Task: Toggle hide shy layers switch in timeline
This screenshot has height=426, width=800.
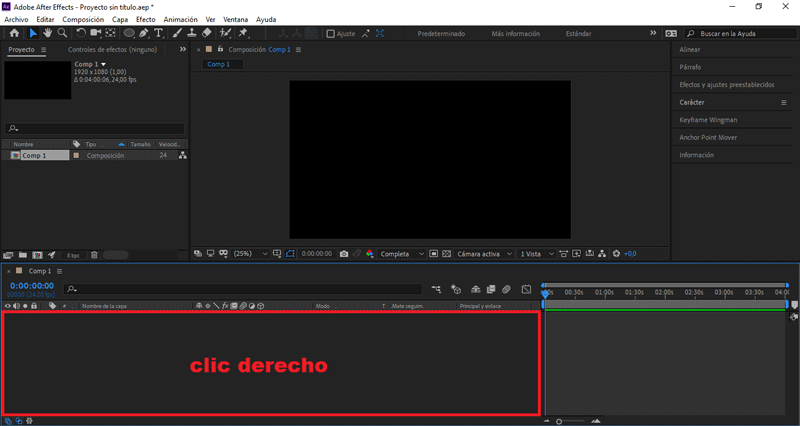Action: [x=476, y=289]
